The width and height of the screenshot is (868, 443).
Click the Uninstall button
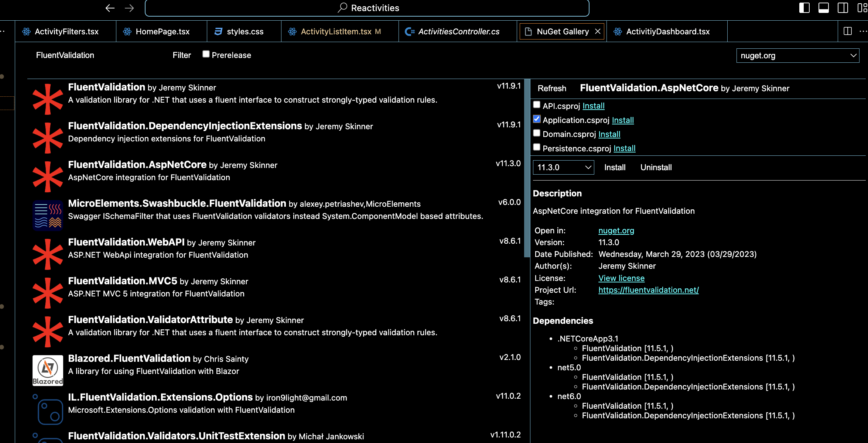(x=656, y=167)
